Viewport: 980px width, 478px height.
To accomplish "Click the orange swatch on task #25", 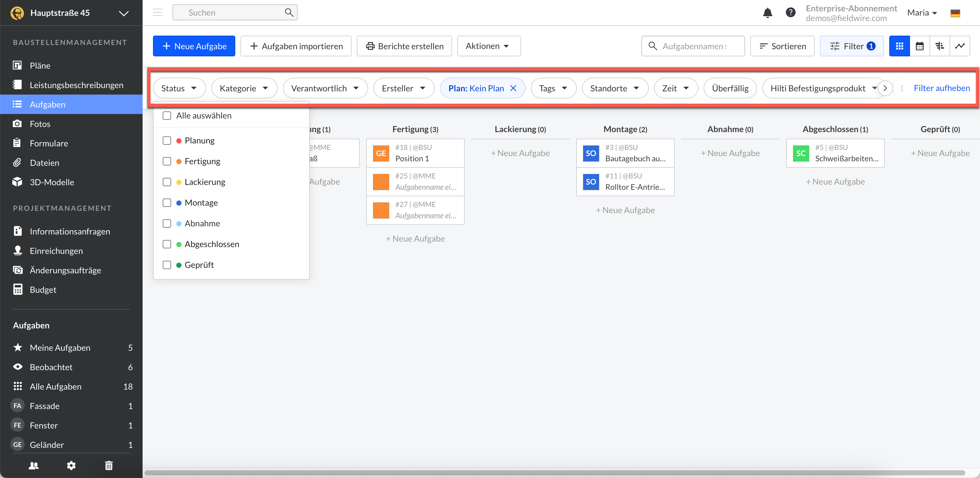I will [381, 182].
